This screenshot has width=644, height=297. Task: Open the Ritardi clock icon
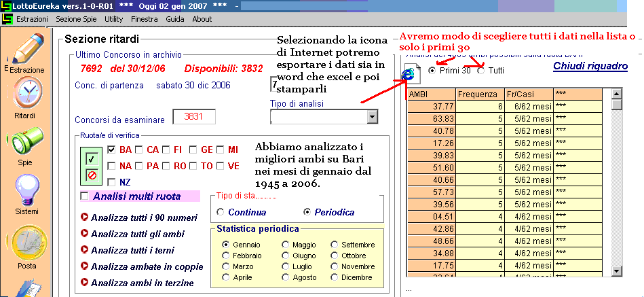click(x=28, y=92)
